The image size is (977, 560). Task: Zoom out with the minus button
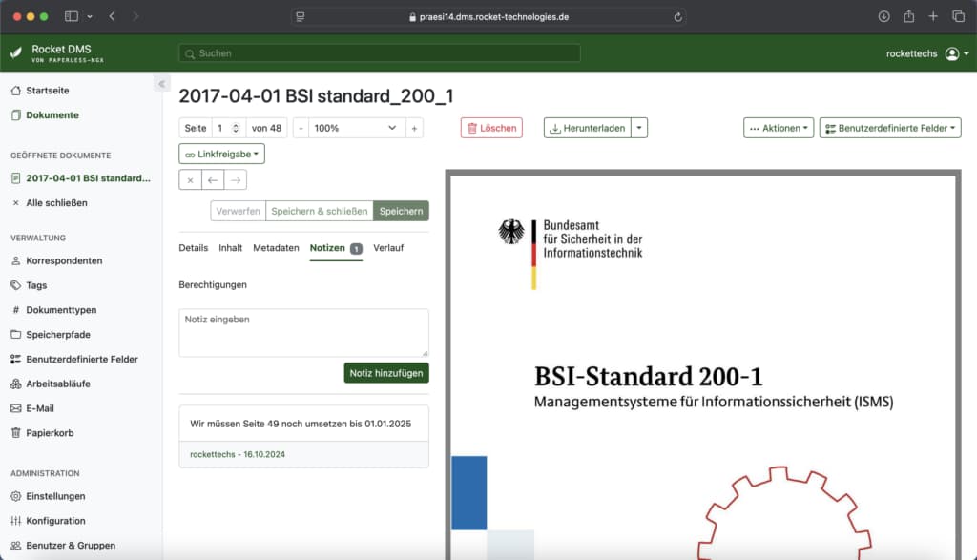pos(301,129)
